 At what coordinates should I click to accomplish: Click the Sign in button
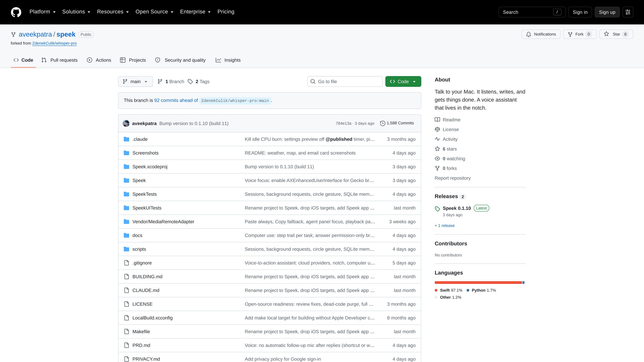580,12
